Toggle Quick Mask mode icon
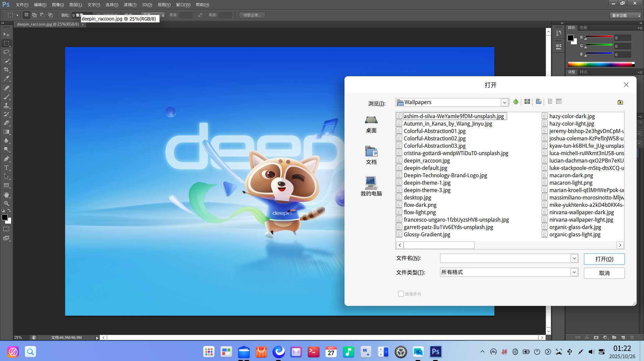The width and height of the screenshot is (644, 361). point(6,229)
